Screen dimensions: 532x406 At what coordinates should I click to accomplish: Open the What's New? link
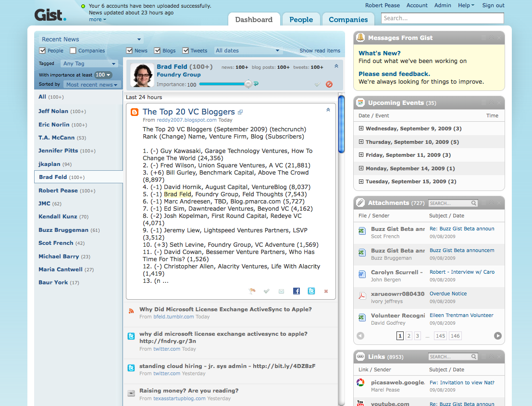click(x=379, y=53)
